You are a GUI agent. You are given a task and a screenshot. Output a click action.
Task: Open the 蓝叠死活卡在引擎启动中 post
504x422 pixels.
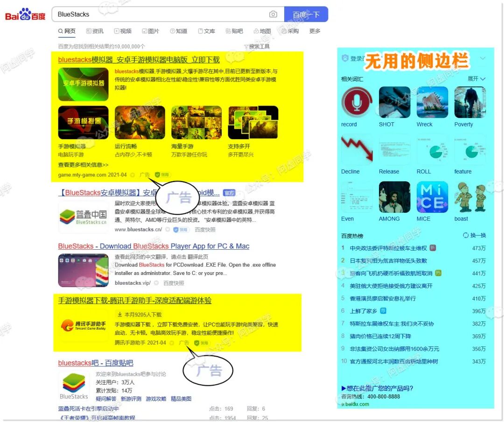click(88, 408)
